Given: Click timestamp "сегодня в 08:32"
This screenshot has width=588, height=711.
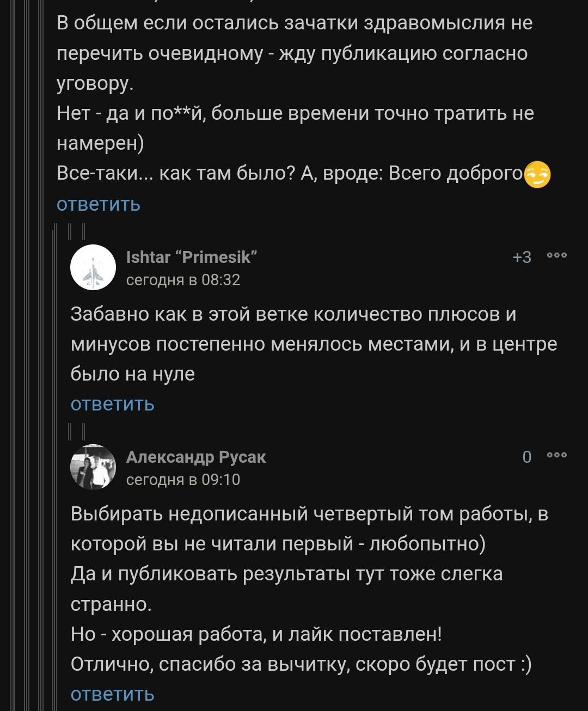Looking at the screenshot, I should point(183,280).
